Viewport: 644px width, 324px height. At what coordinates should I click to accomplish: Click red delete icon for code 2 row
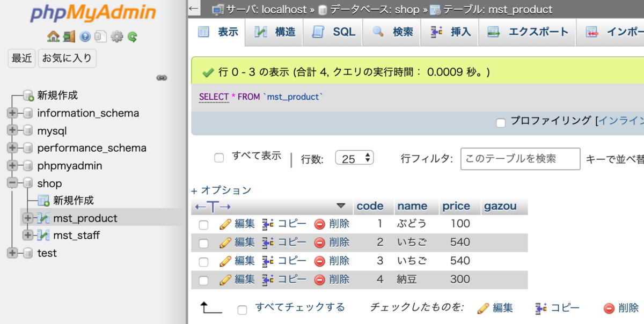pos(319,243)
